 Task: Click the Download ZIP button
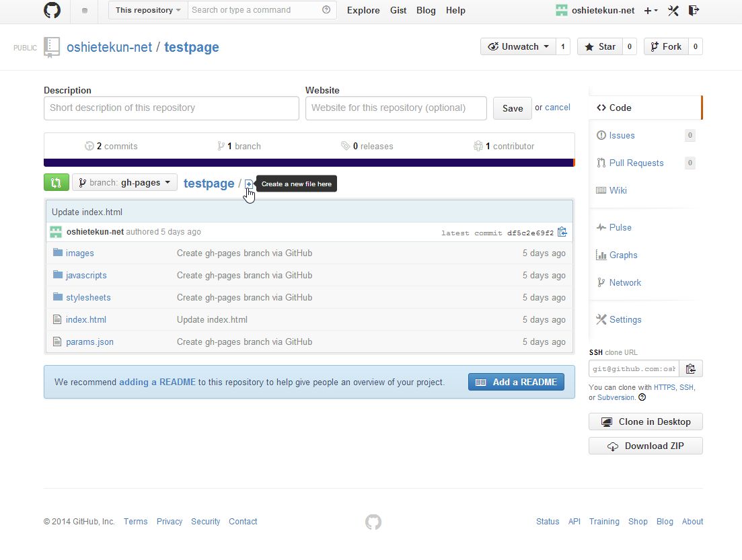point(645,446)
